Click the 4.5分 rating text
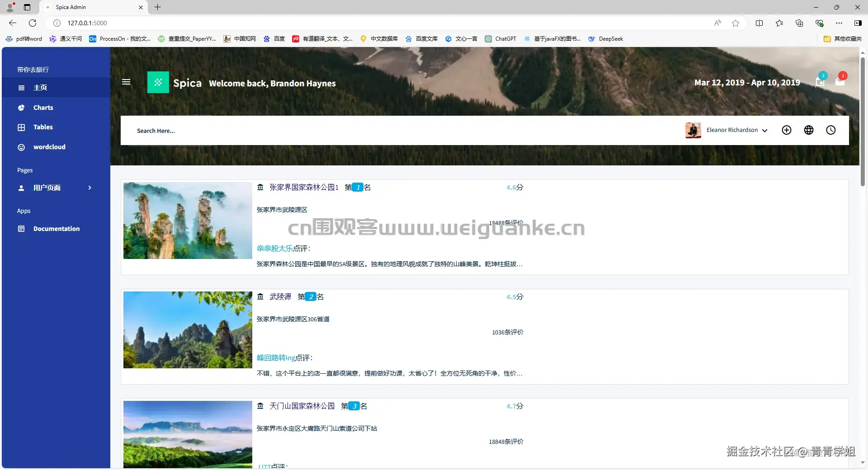The width and height of the screenshot is (868, 470). [x=514, y=296]
